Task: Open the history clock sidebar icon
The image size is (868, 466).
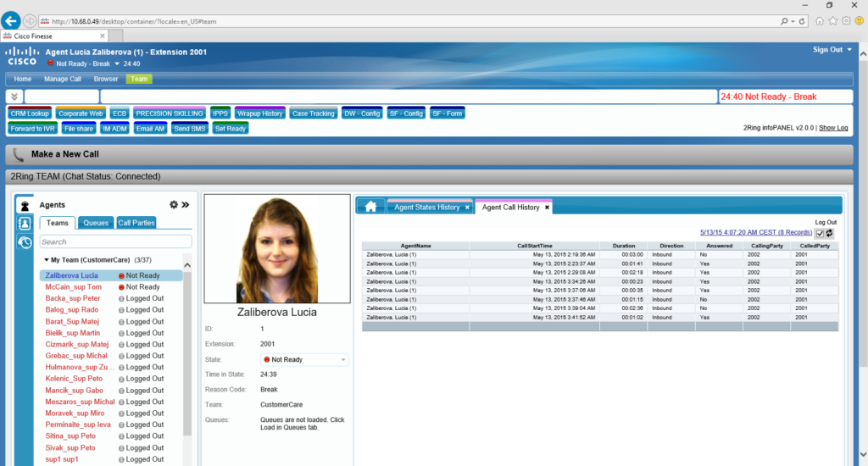Action: point(25,241)
